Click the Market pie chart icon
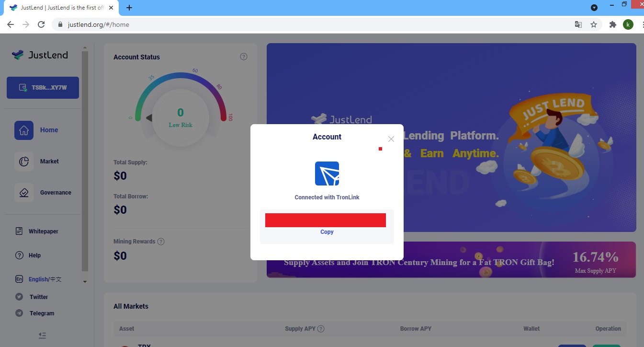This screenshot has height=347, width=644. 24,162
